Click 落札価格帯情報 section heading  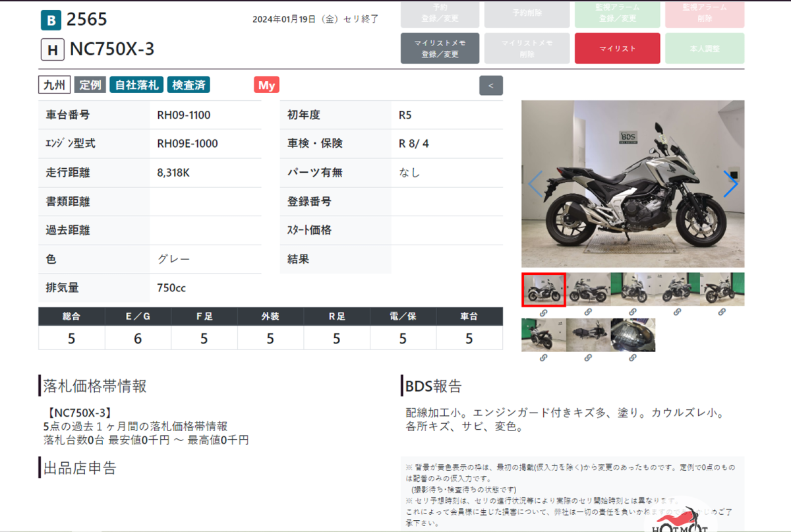point(95,386)
